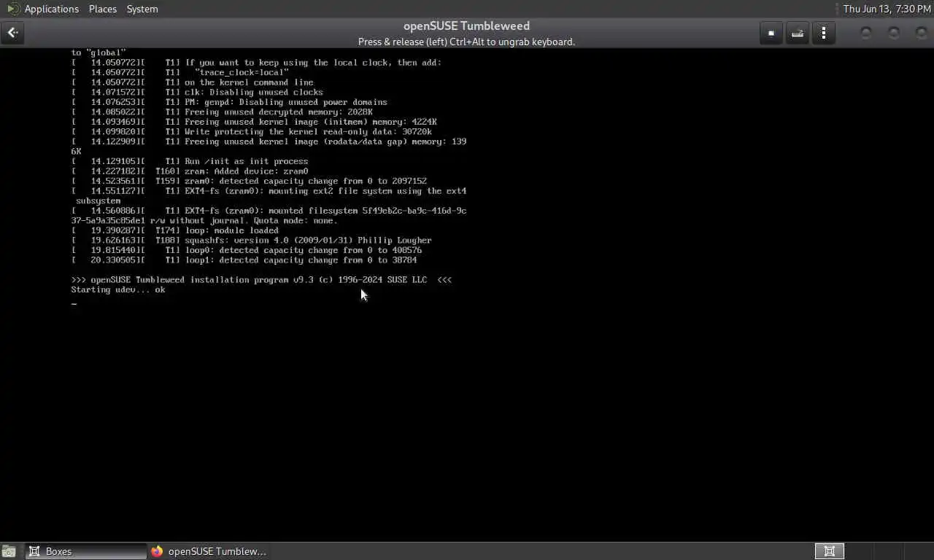Click the openSUSE Tumbleweed window title
Screen dimensions: 934x560
466,26
